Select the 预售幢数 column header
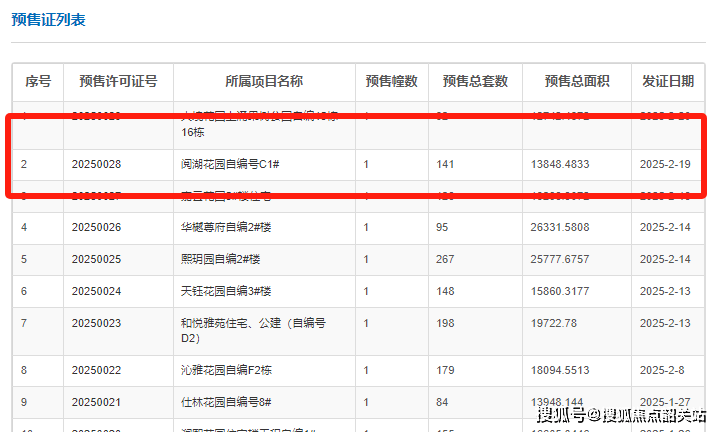 pyautogui.click(x=391, y=81)
